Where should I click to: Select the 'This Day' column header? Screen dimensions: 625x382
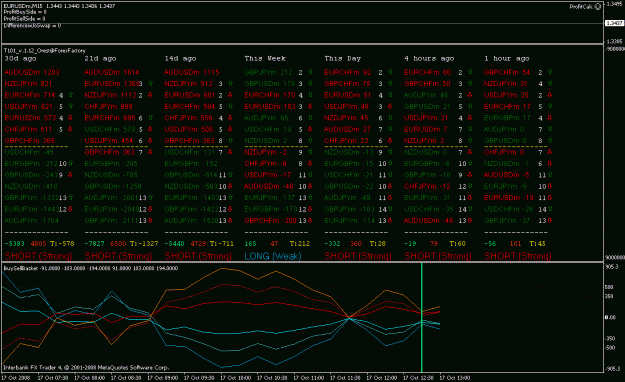[342, 59]
